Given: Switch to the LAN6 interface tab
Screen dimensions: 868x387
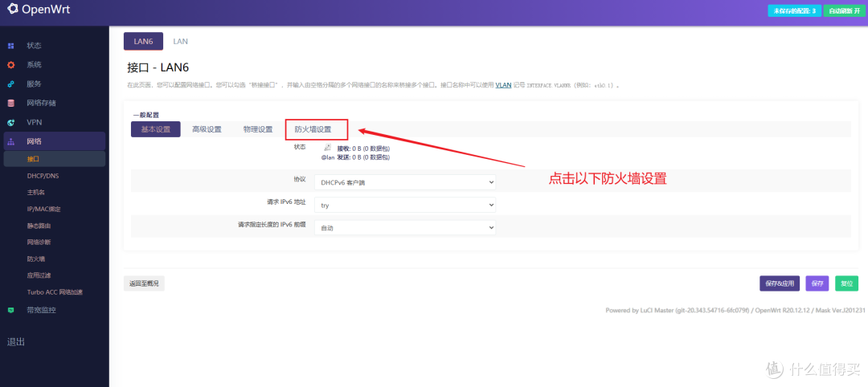Looking at the screenshot, I should 143,42.
